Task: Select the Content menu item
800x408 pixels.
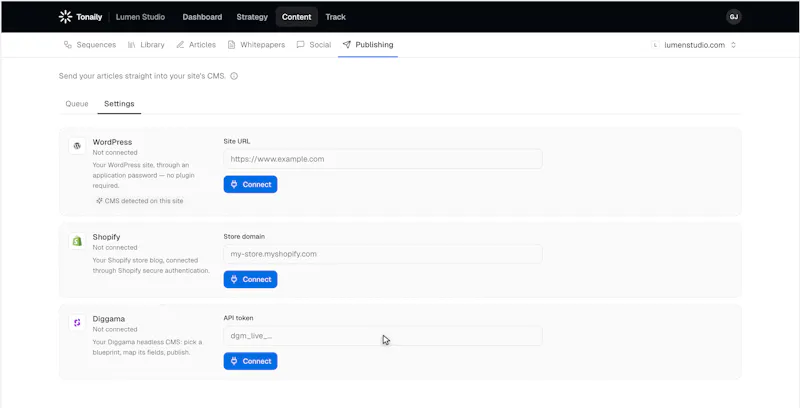Action: 296,17
